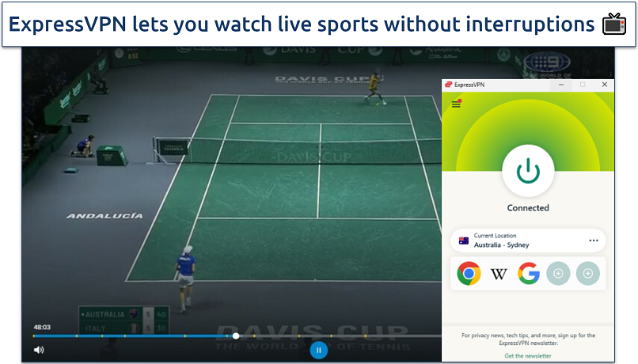Add a shortcut with the second plus icon
Screen dimensions: 638x364
tap(588, 273)
